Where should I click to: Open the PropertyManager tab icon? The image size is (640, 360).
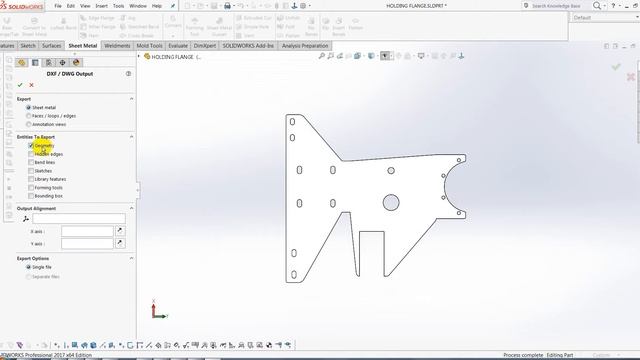click(x=35, y=62)
